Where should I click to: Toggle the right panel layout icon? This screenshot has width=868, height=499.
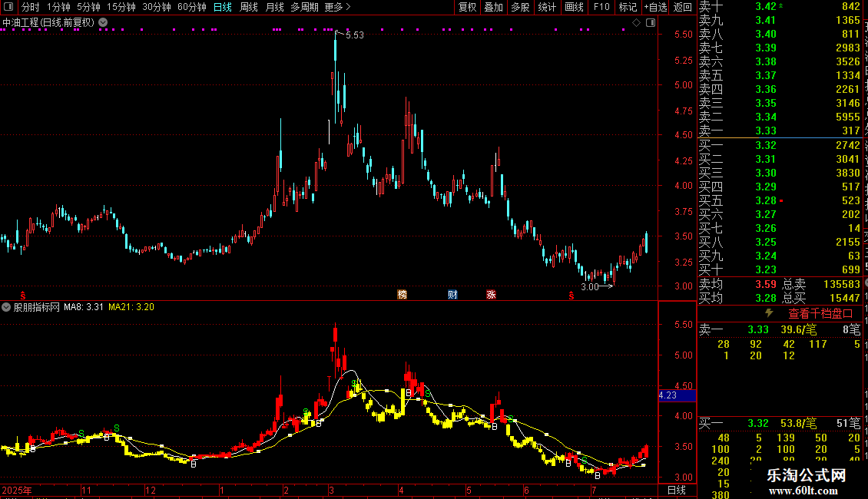pos(651,23)
